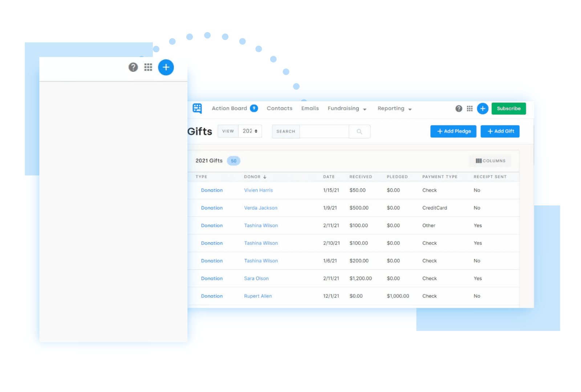Viewport: 581px width, 392px height.
Task: Open the Columns selector in the gifts table
Action: [490, 161]
